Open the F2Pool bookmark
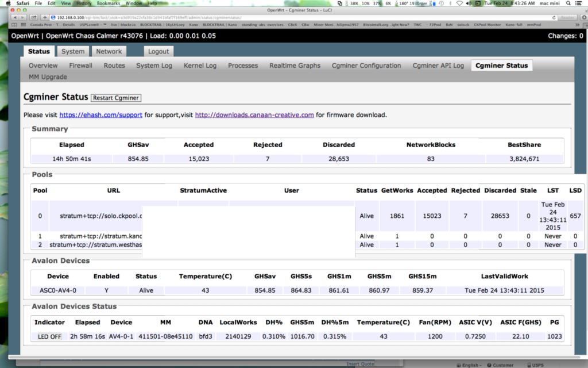Image resolution: width=588 pixels, height=368 pixels. [x=434, y=25]
